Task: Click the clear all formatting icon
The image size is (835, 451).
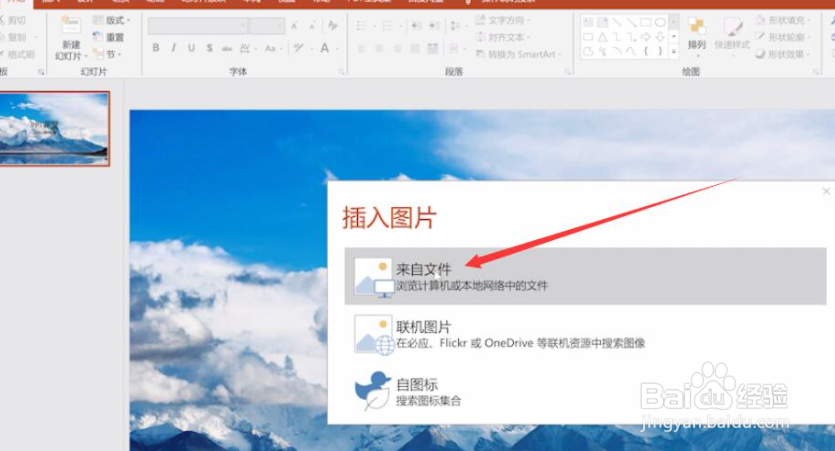Action: click(333, 25)
